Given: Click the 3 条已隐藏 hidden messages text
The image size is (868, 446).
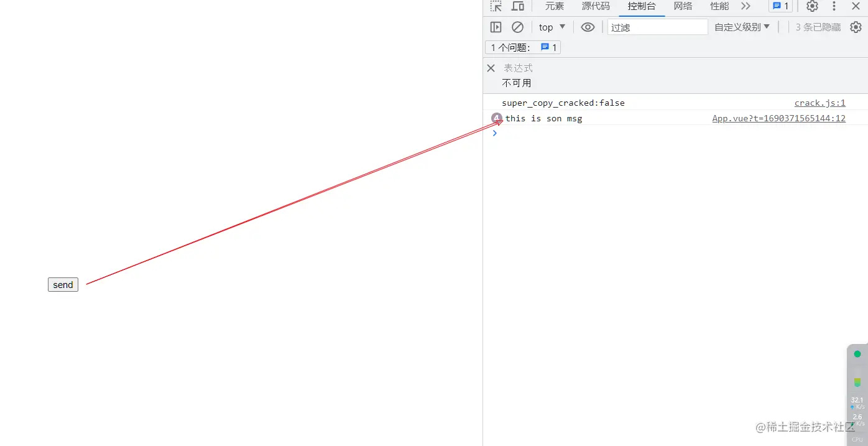Looking at the screenshot, I should click(x=818, y=27).
